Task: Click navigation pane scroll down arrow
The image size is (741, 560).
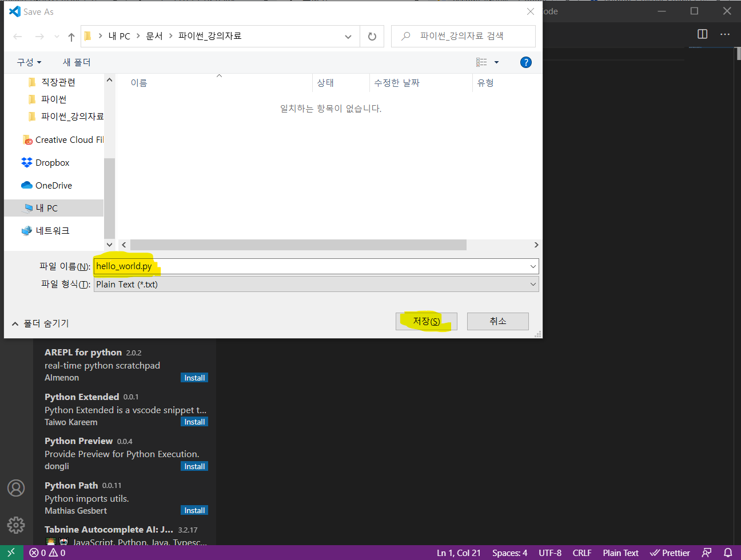Action: (x=109, y=245)
